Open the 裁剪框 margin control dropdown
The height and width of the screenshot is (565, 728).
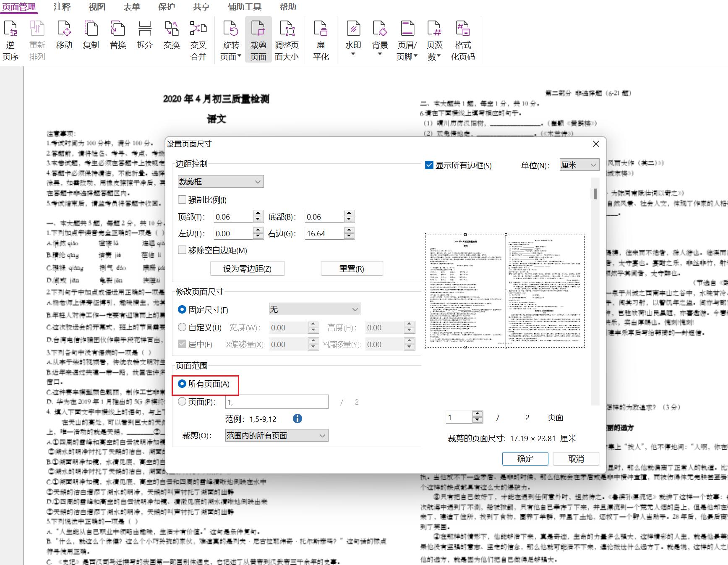[x=220, y=181]
